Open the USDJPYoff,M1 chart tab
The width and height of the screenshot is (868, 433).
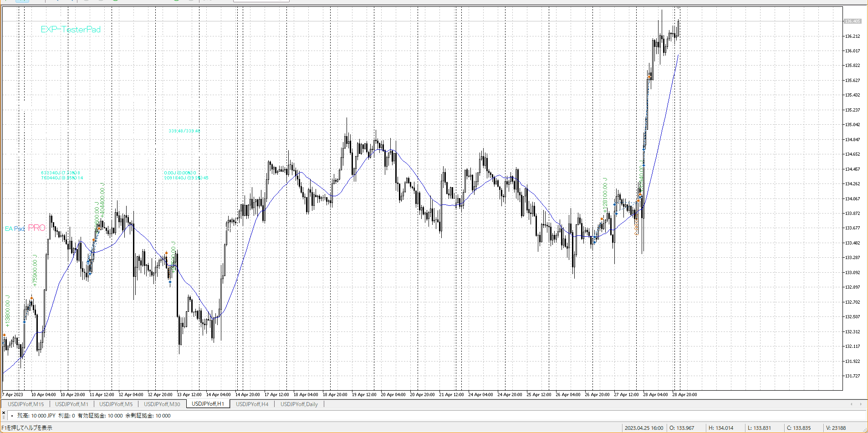click(x=71, y=404)
